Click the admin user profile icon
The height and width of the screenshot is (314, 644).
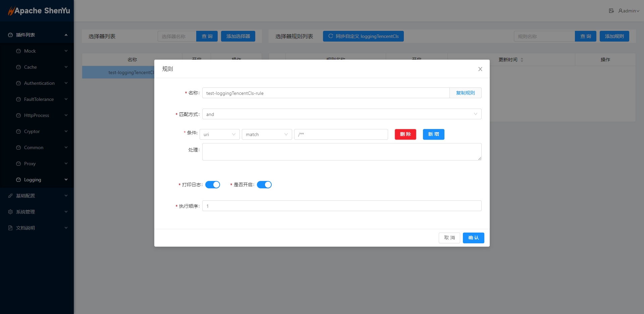[x=621, y=11]
